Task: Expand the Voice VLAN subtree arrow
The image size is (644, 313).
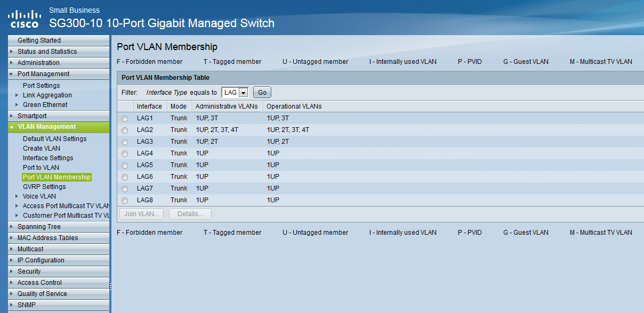Action: click(x=17, y=196)
